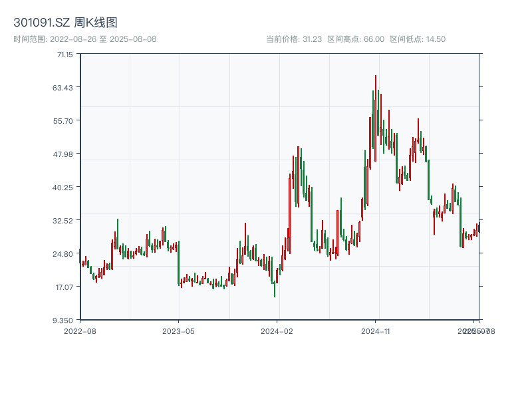Click the x-axis label 2022-08
Screen dimensions: 532x399
tap(80, 331)
